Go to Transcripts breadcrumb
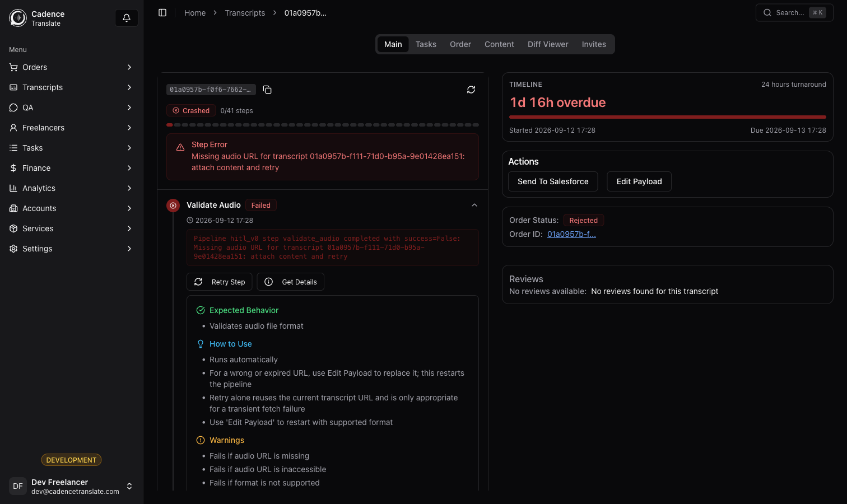Viewport: 847px width, 504px height. point(245,13)
